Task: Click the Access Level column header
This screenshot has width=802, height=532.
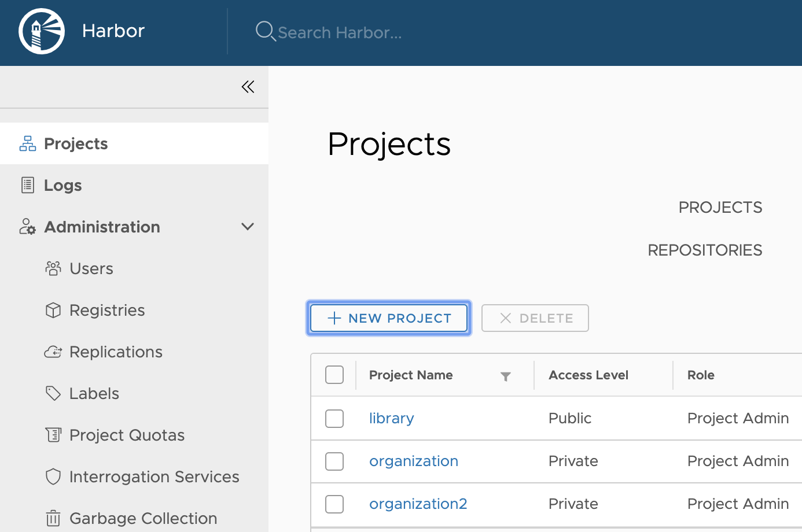Action: 588,375
